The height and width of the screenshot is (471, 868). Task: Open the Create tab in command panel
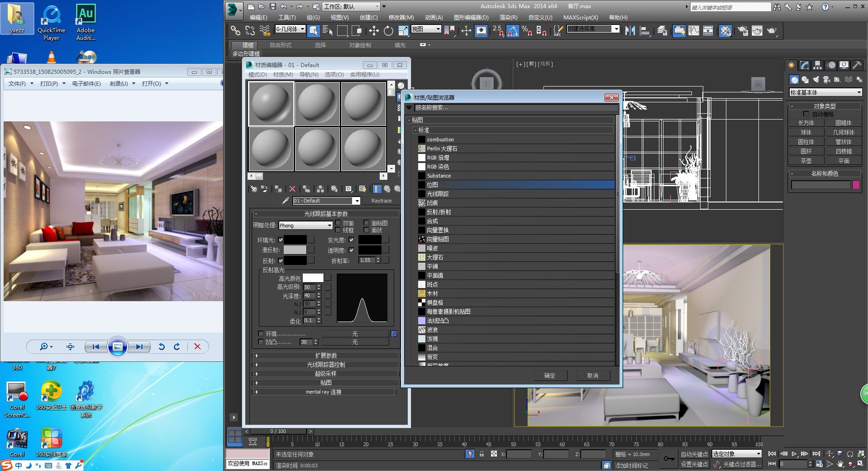pos(792,65)
